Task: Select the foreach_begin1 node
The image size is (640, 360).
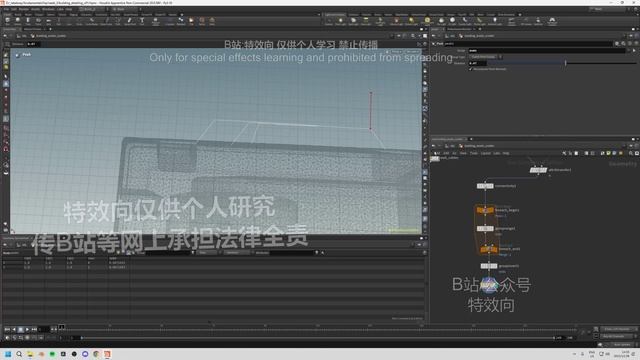Action: coord(485,210)
